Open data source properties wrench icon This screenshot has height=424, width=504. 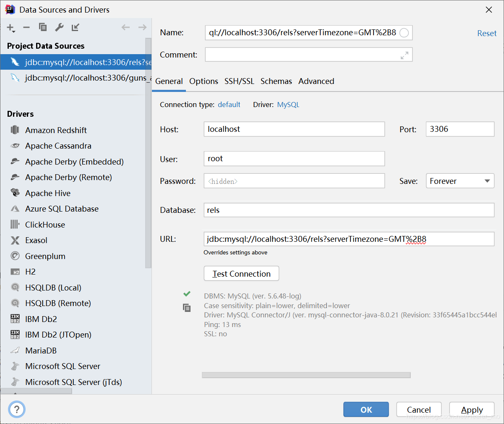[x=59, y=27]
